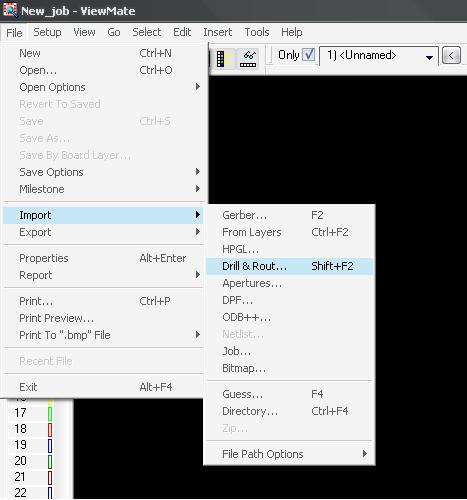467x500 pixels.
Task: Select layer number 20 in the layer list
Action: [20, 461]
